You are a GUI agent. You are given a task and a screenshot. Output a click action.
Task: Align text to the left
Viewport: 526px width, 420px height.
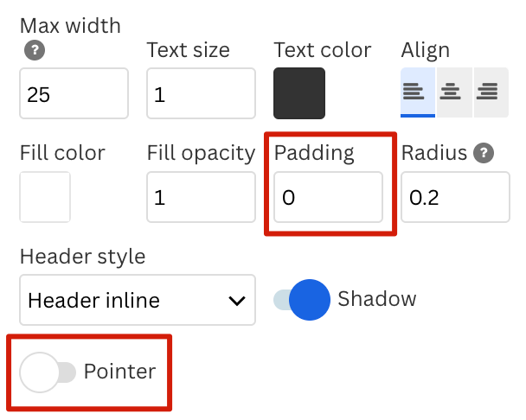(x=417, y=92)
